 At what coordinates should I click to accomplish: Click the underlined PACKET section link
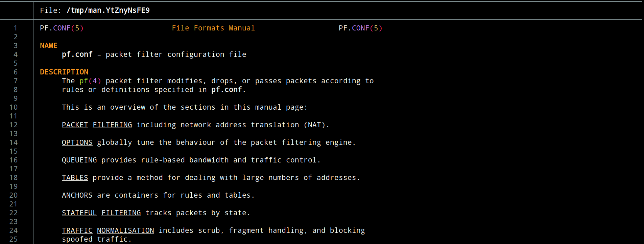[x=75, y=125]
